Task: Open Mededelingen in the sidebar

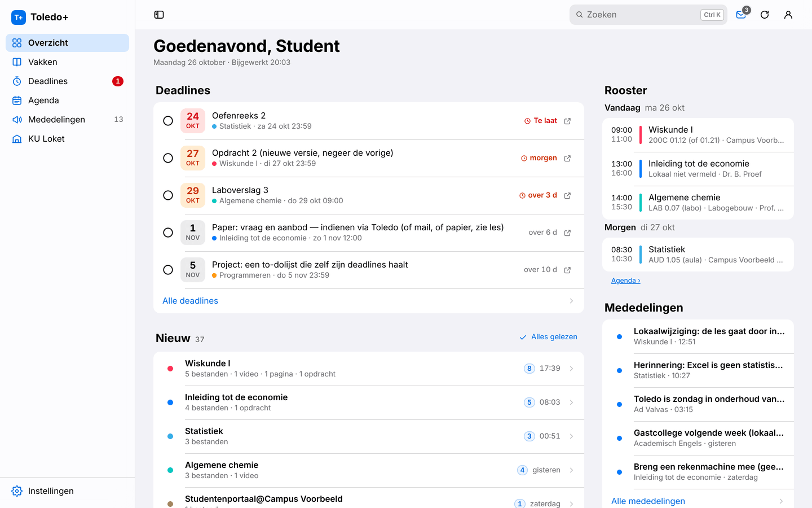Action: coord(67,120)
